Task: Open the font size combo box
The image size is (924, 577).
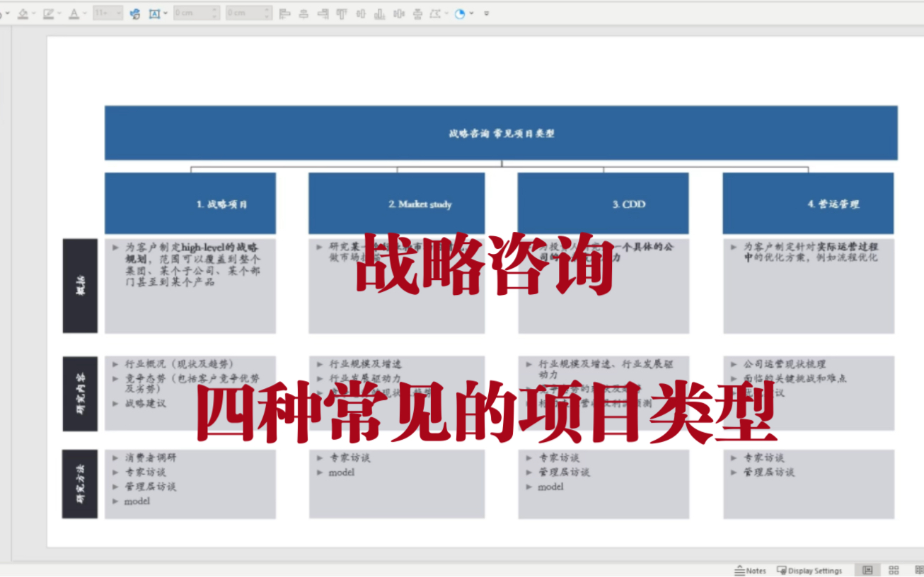Action: [x=108, y=13]
